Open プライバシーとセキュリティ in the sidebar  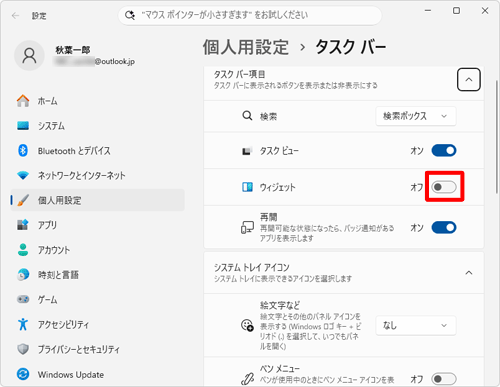coord(97,349)
